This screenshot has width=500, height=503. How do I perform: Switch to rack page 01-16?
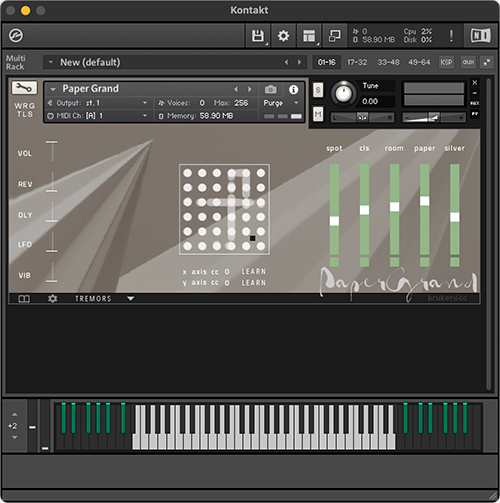(326, 62)
